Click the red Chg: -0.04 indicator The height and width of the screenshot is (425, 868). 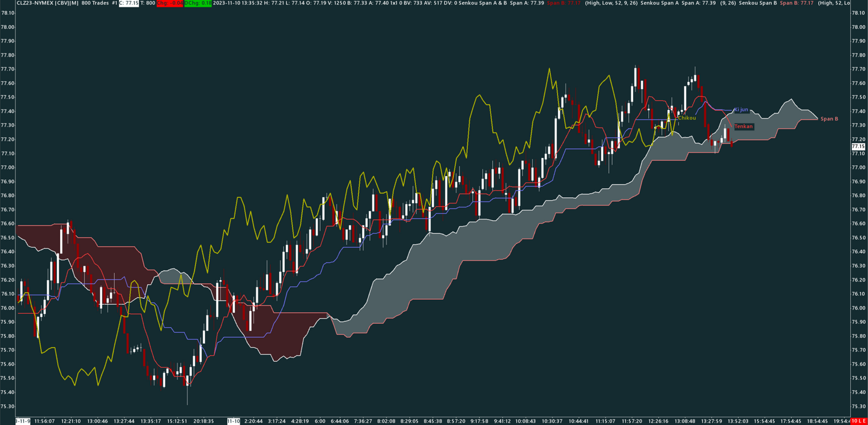click(170, 4)
